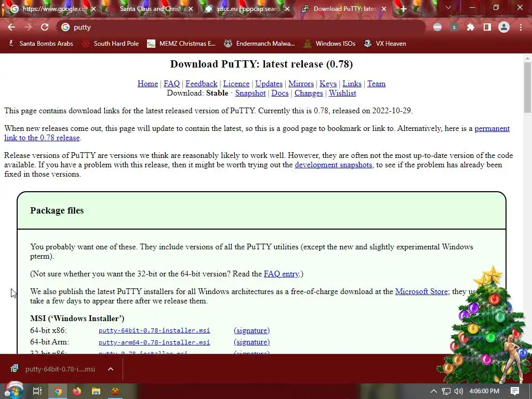Open the Extensions puzzle-piece icon

471,27
